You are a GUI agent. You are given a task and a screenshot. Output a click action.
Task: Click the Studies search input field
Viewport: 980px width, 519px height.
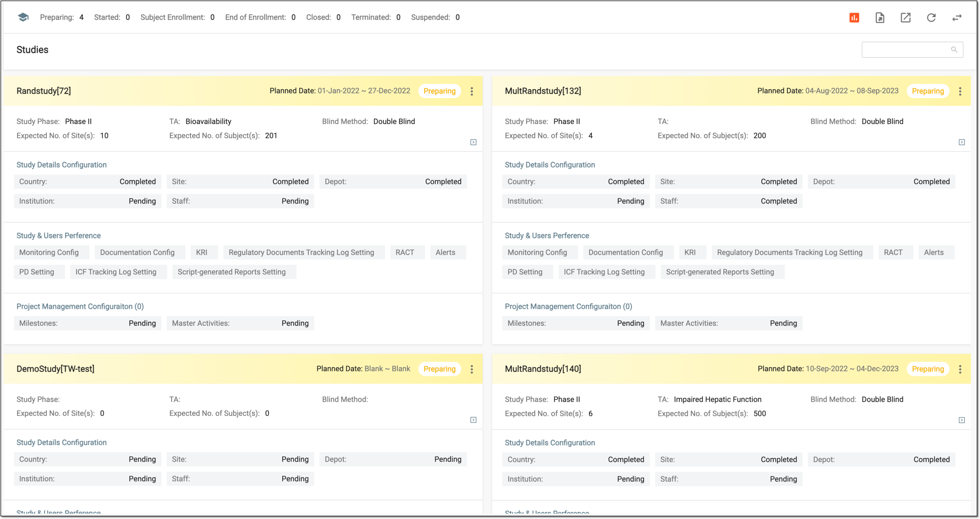pyautogui.click(x=912, y=50)
